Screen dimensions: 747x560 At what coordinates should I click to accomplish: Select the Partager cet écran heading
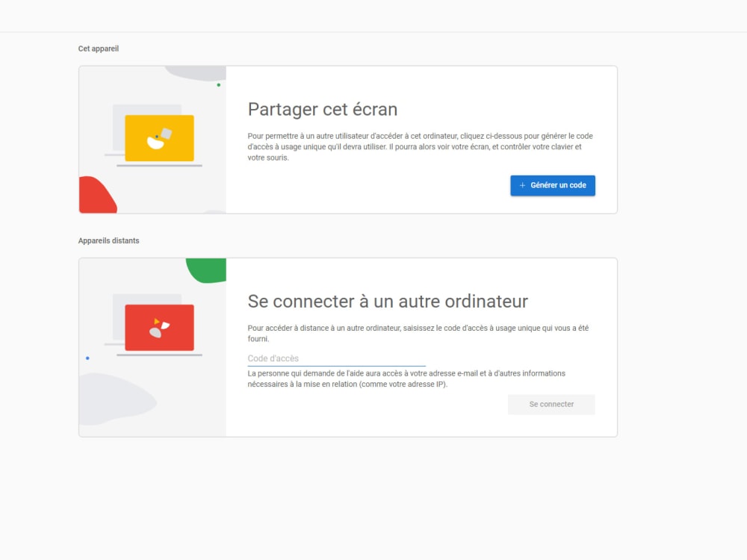323,110
